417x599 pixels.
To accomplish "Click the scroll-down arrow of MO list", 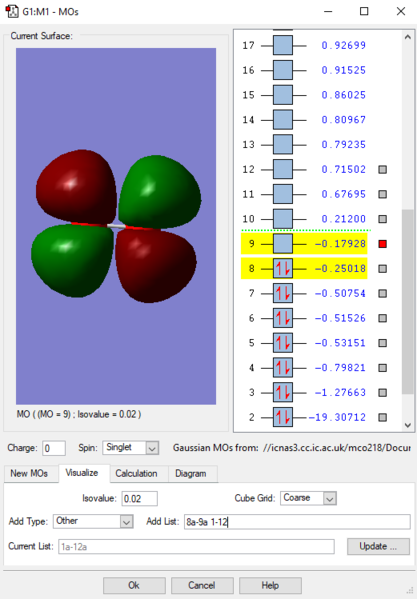I will click(407, 425).
